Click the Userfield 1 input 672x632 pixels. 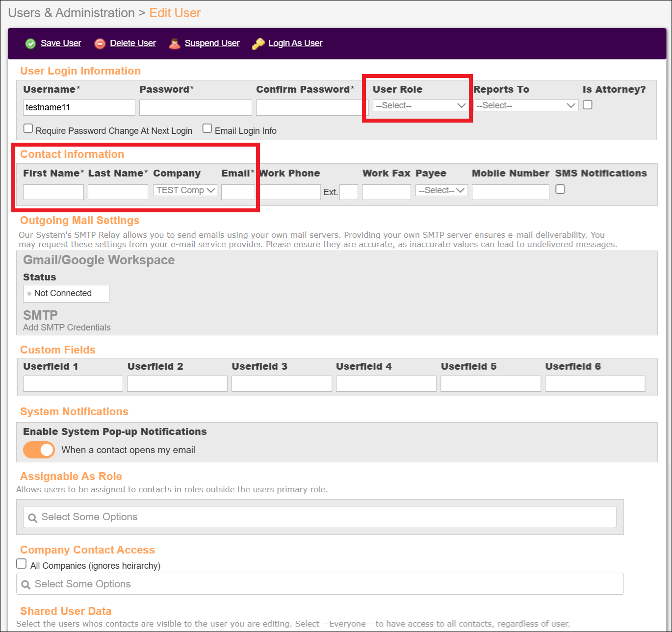73,383
